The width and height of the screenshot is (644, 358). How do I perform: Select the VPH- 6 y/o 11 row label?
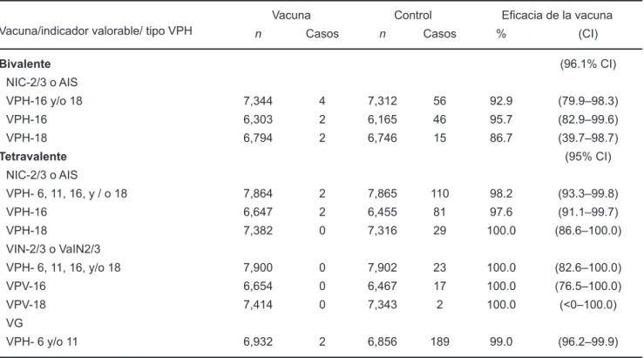tap(42, 341)
